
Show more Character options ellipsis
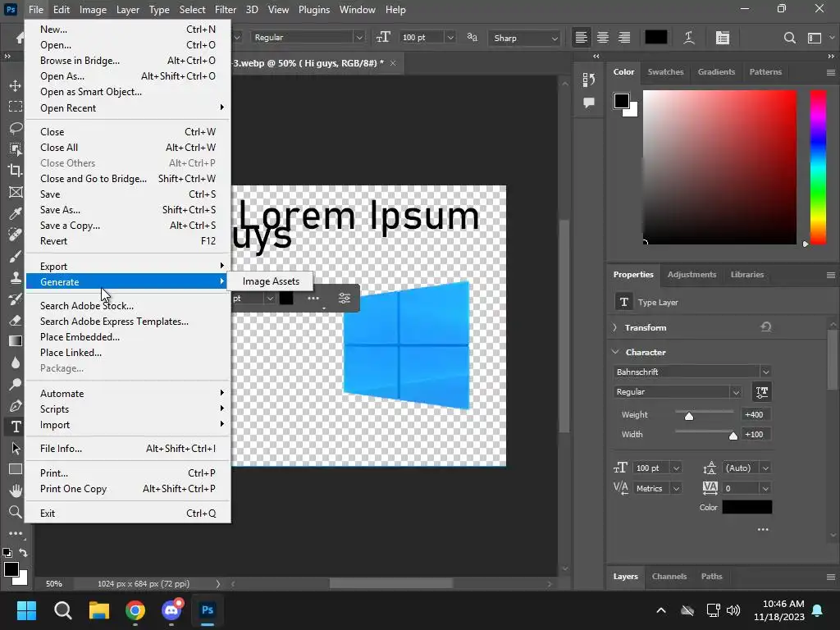[763, 529]
